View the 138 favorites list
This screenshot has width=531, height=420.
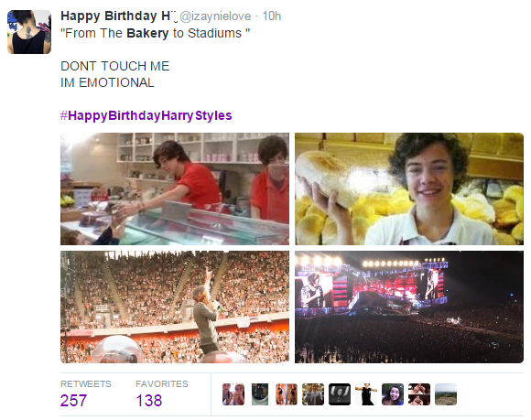click(161, 393)
